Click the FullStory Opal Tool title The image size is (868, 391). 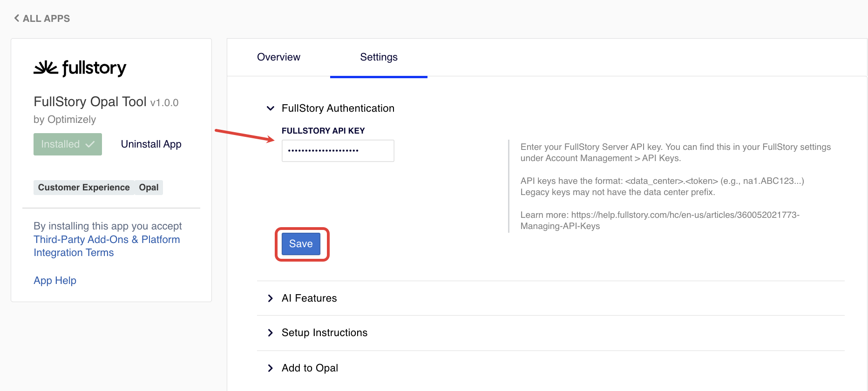[90, 102]
